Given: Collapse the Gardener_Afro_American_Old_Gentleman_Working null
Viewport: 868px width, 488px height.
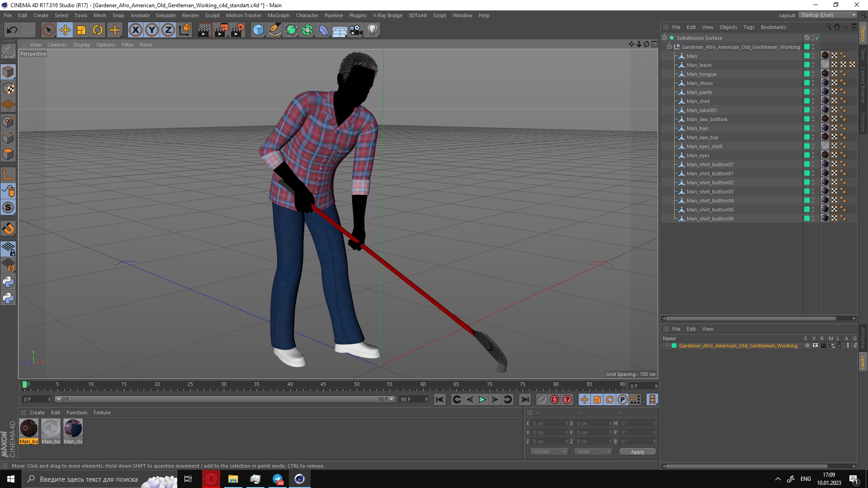Looking at the screenshot, I should pyautogui.click(x=670, y=47).
